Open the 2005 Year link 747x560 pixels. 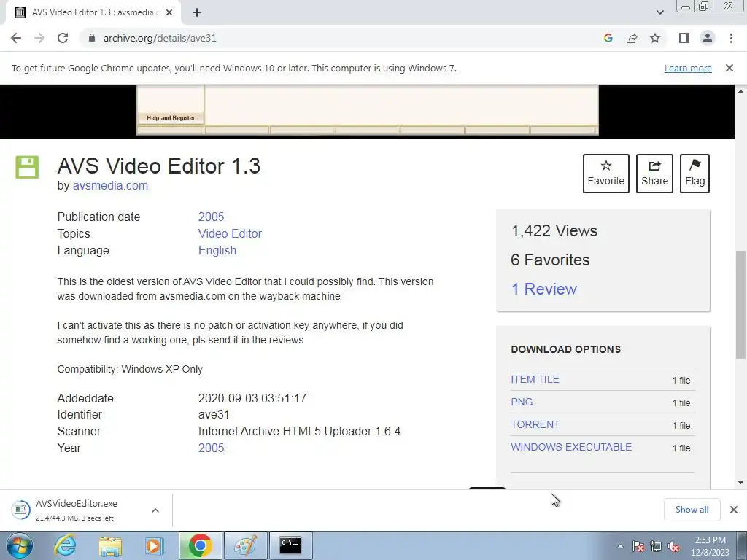[x=211, y=448]
